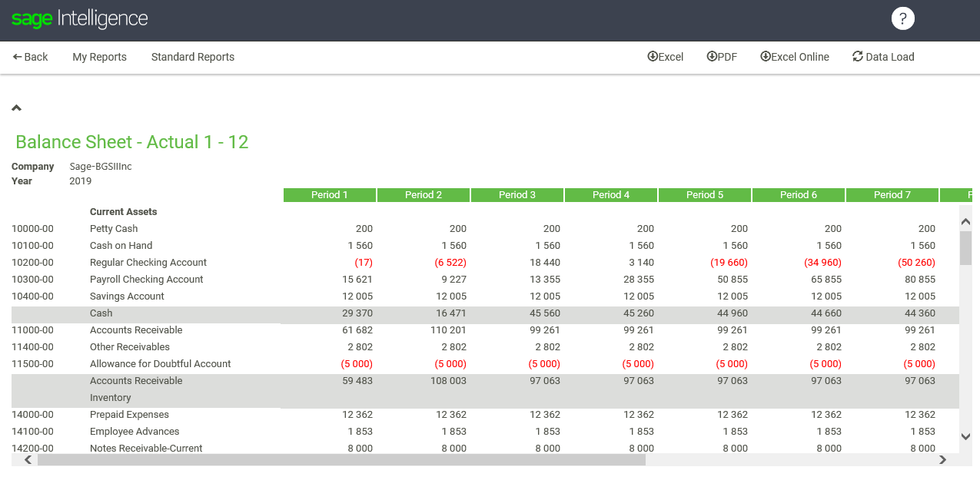Open the Standard Reports tab
Image resolution: width=980 pixels, height=477 pixels.
193,57
